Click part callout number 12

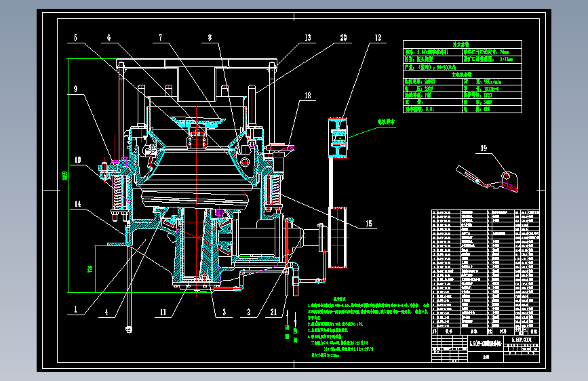378,37
